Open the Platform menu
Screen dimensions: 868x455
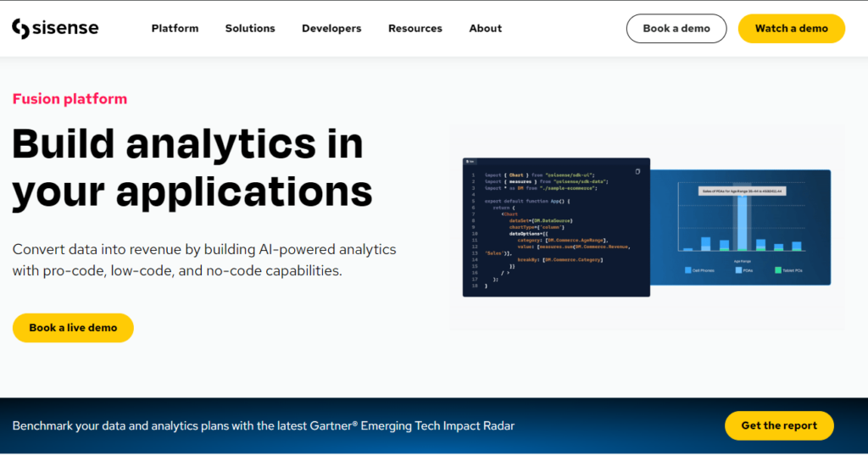tap(175, 28)
